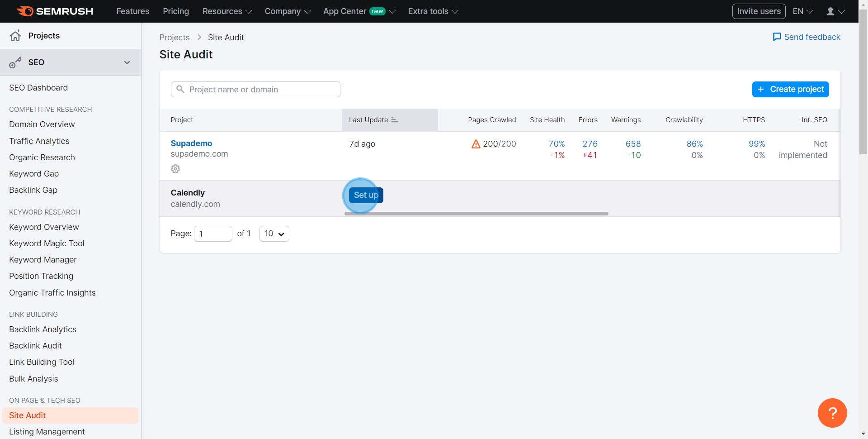The width and height of the screenshot is (868, 439).
Task: Open the Projects home icon
Action: pyautogui.click(x=15, y=36)
